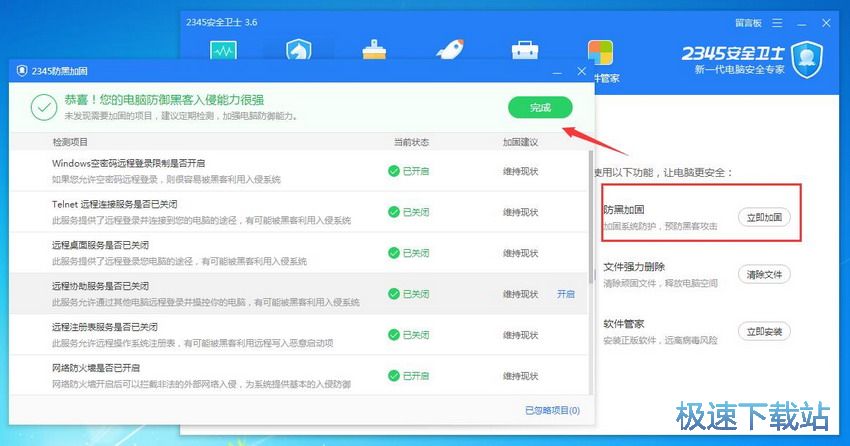Open 已忽略项目(0) link
850x446 pixels.
point(552,410)
